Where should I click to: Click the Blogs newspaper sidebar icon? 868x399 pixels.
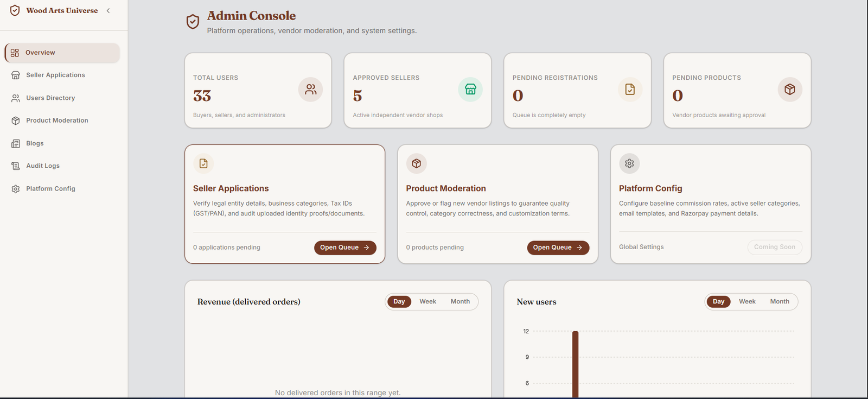[x=16, y=143]
